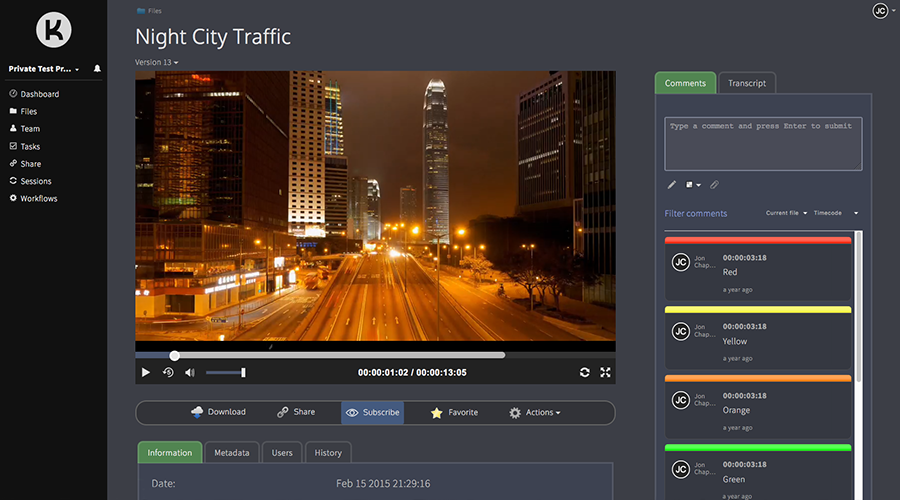The height and width of the screenshot is (500, 900).
Task: Open Workflows in the sidebar
Action: (33, 198)
